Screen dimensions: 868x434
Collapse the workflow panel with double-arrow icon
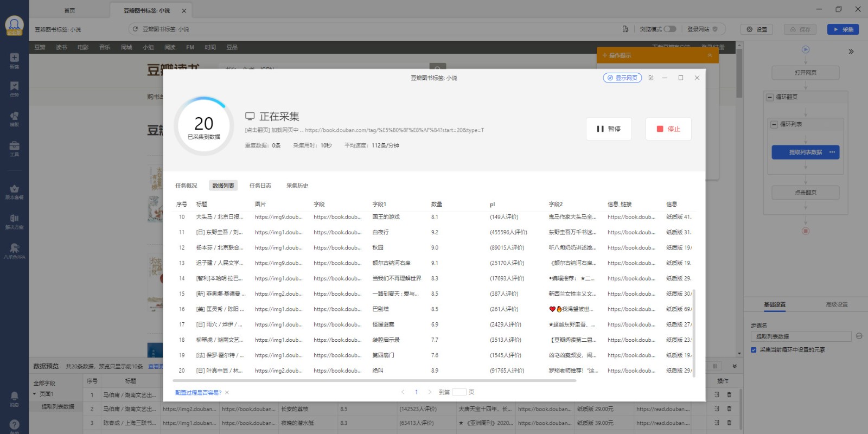(851, 52)
